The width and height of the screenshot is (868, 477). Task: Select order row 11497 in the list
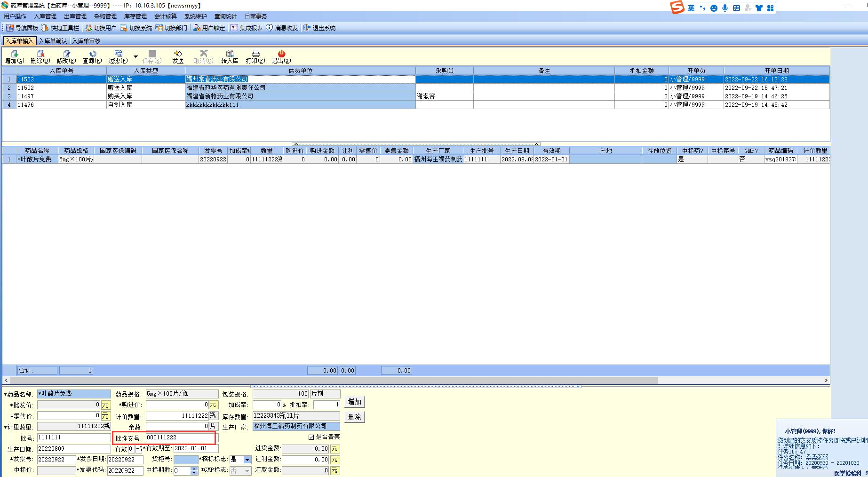[x=416, y=96]
